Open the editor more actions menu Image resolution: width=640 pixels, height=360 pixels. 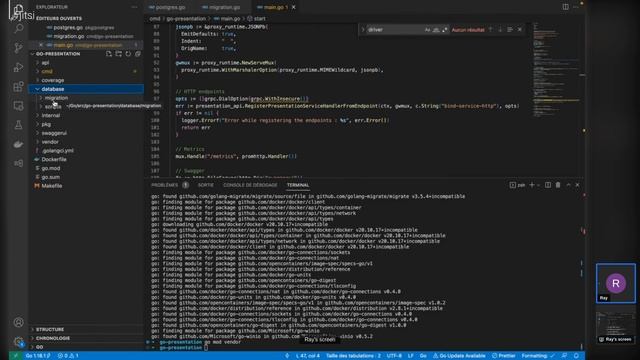pyautogui.click(x=576, y=7)
